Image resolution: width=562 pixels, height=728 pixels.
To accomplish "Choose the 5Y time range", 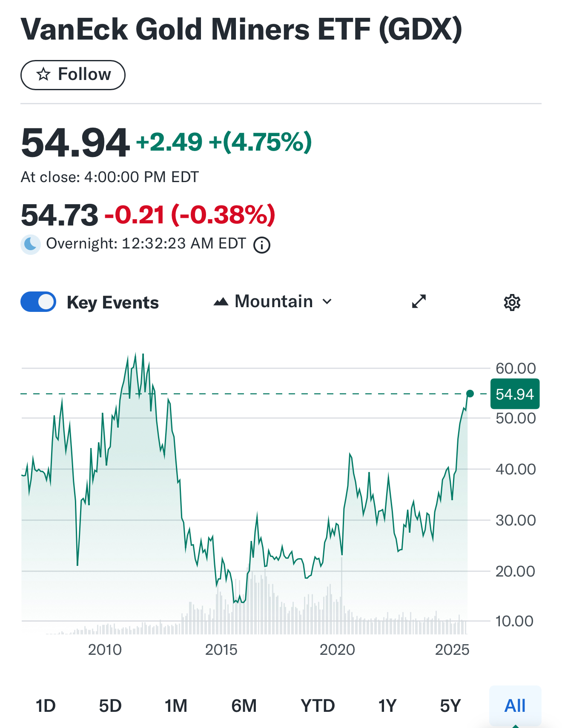I will 450,706.
